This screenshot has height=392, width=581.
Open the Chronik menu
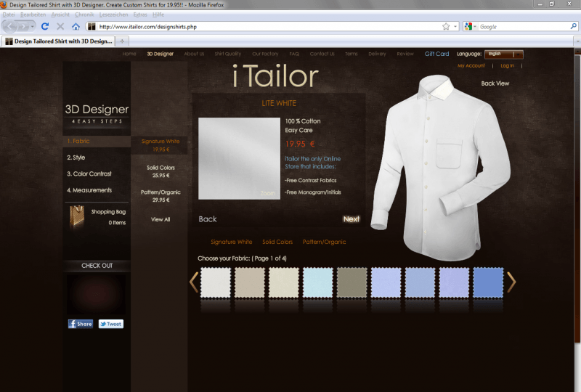[x=84, y=15]
